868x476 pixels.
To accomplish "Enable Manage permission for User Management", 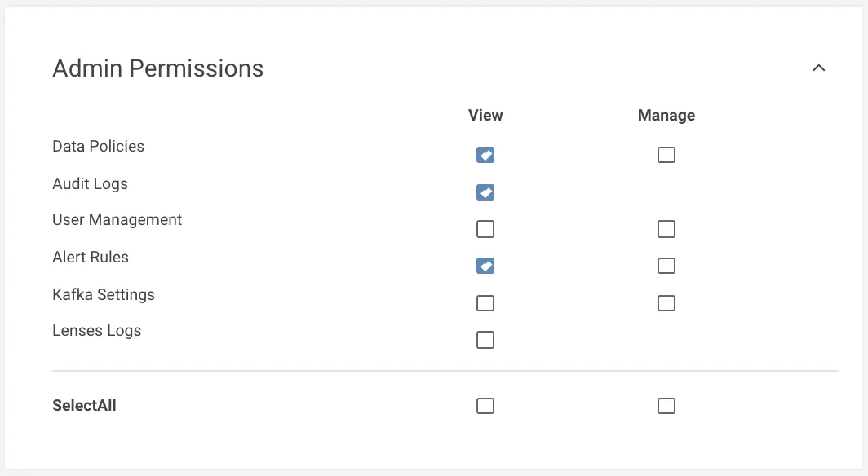I will [666, 229].
